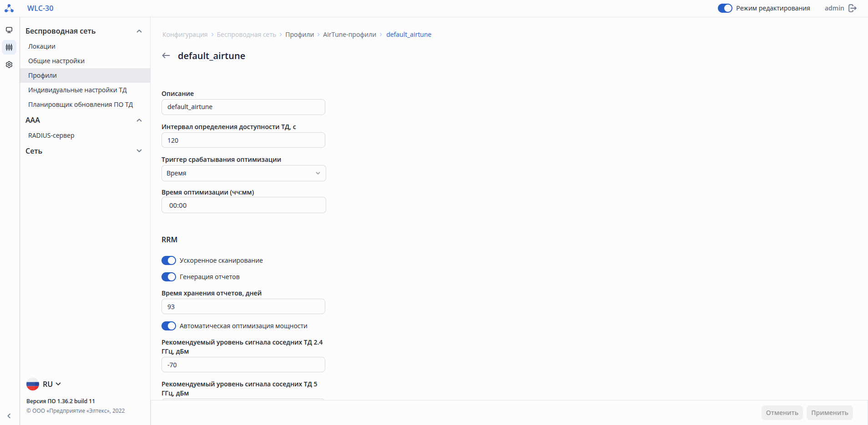Click the Russian flag language icon

[33, 385]
